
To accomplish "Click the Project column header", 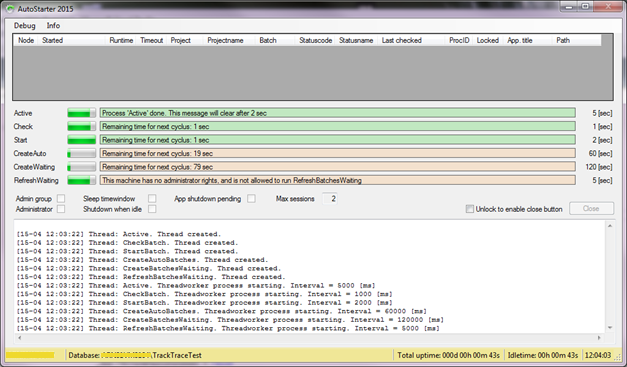I will (185, 40).
